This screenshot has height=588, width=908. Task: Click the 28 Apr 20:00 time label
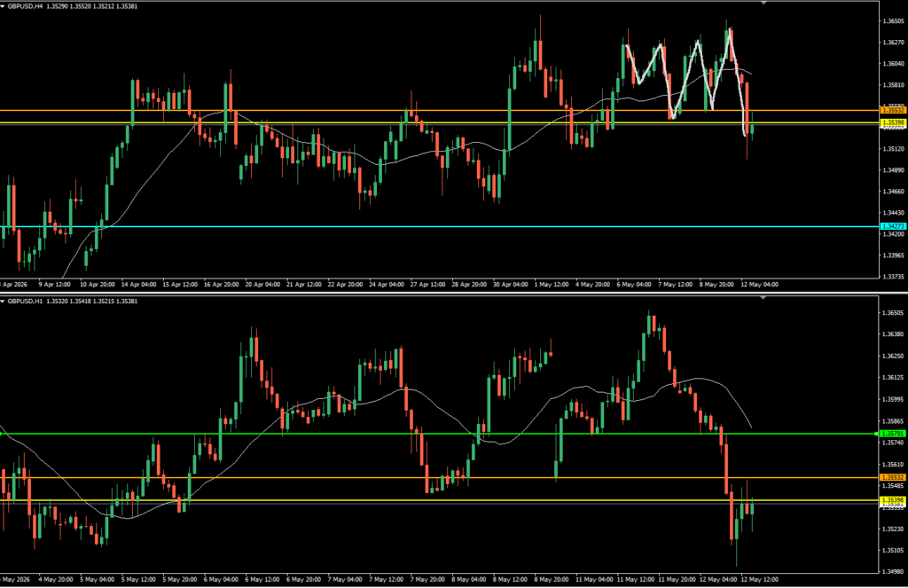point(469,285)
